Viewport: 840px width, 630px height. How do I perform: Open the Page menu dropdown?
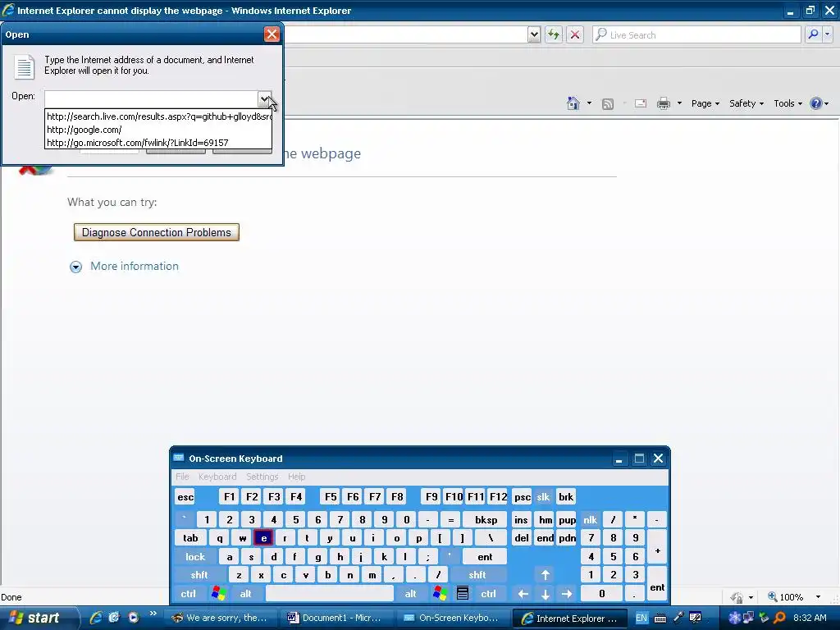(x=705, y=103)
